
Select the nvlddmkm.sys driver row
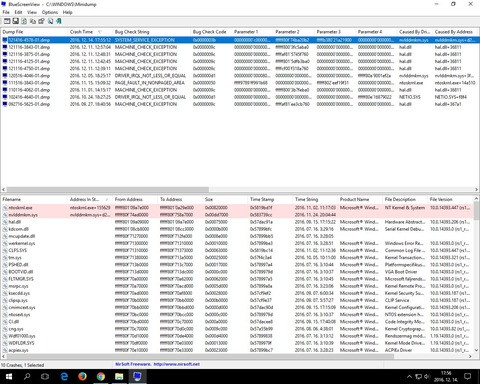23,215
